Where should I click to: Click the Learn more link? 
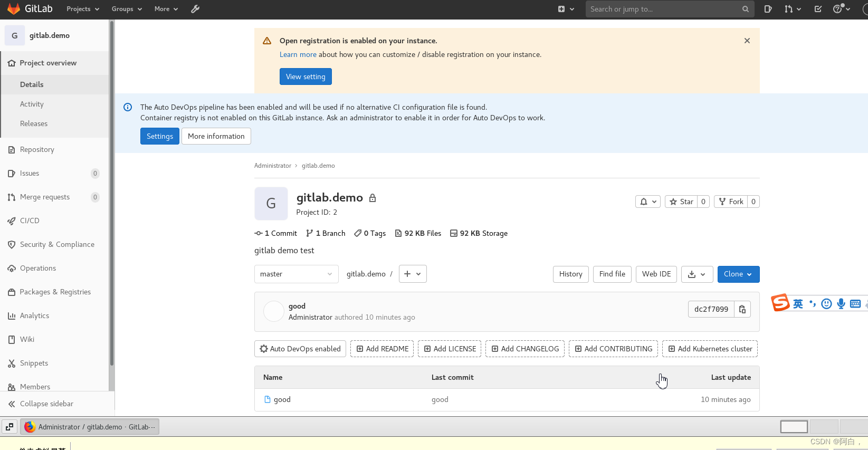click(298, 54)
